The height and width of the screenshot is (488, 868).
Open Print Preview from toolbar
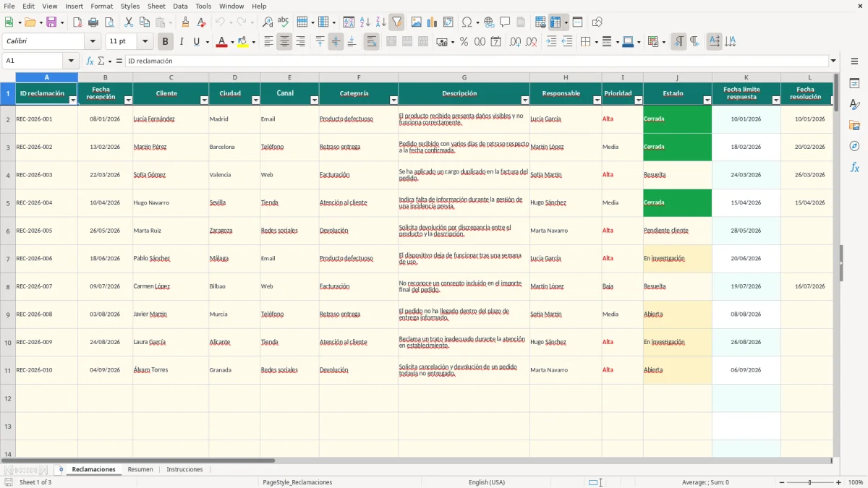tap(109, 22)
